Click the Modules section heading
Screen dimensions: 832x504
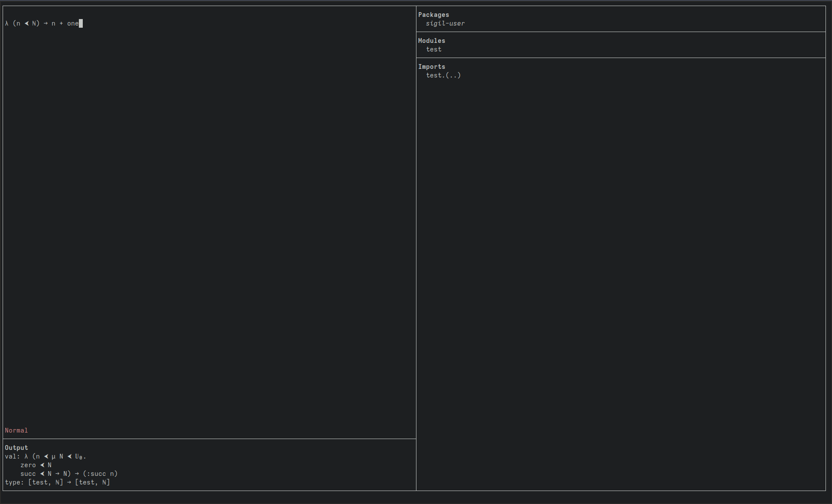[432, 41]
